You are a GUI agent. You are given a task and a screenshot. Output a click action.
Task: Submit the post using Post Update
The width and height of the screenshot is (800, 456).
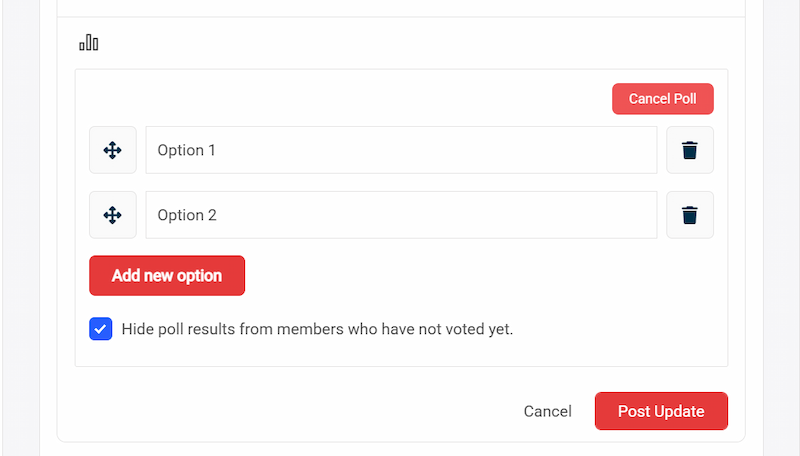(661, 411)
